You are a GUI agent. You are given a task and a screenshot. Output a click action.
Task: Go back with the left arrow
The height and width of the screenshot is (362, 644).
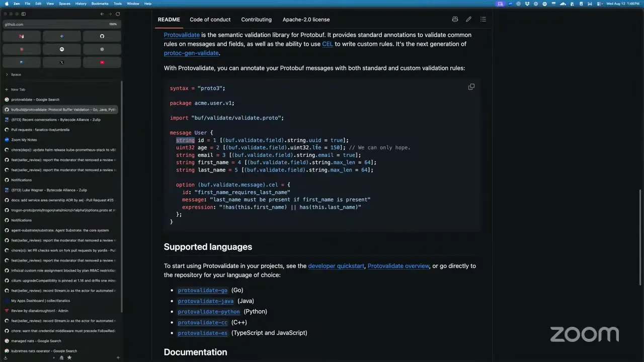coord(102,14)
